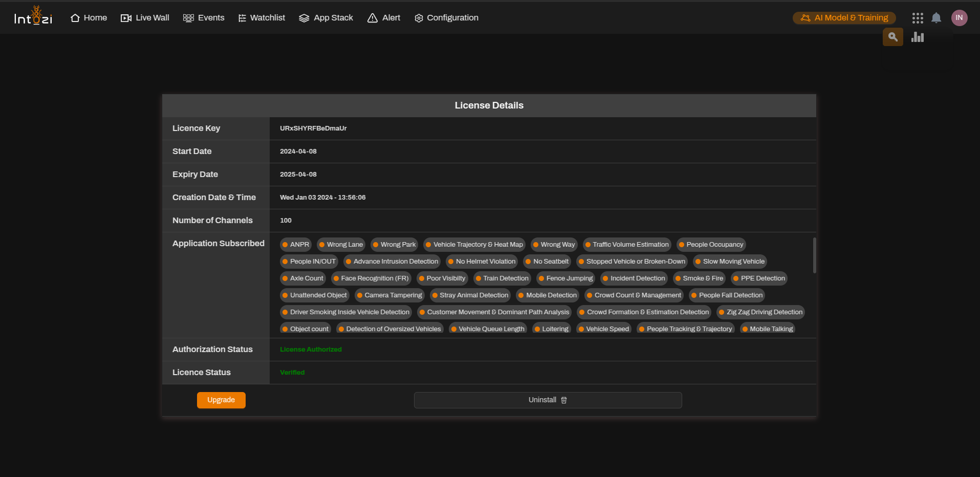Select the ANPR application tag
980x477 pixels.
296,245
